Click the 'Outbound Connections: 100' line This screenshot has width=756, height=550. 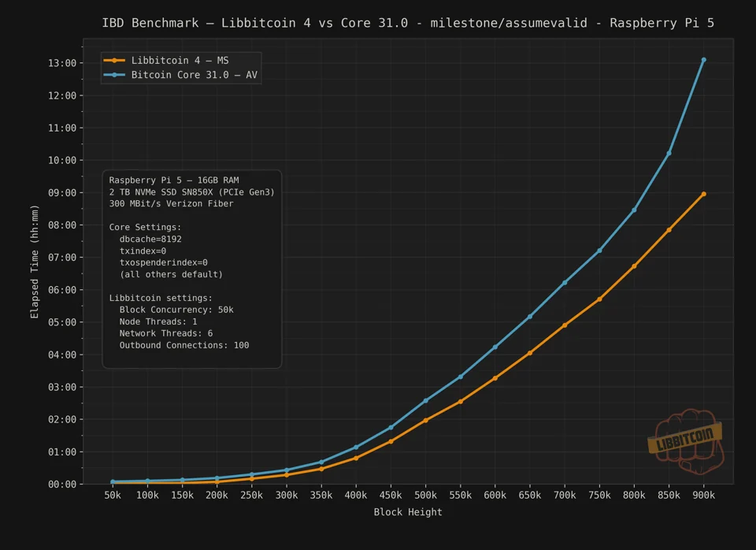click(184, 345)
